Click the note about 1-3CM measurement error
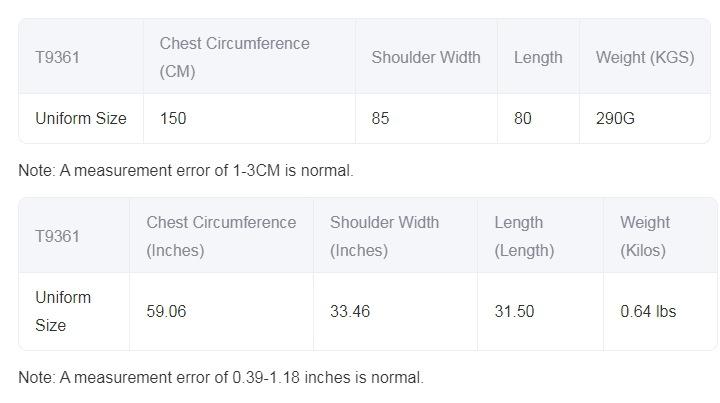The width and height of the screenshot is (720, 403). (186, 170)
